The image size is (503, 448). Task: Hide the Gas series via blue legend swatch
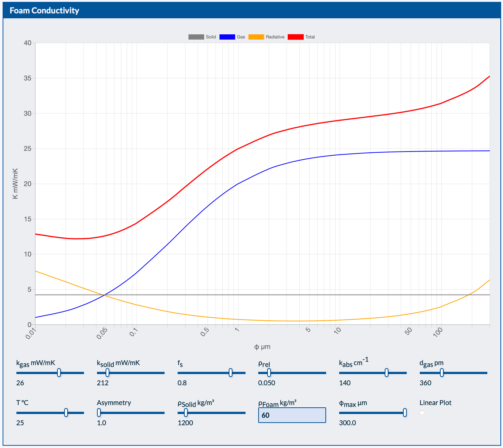(x=227, y=37)
